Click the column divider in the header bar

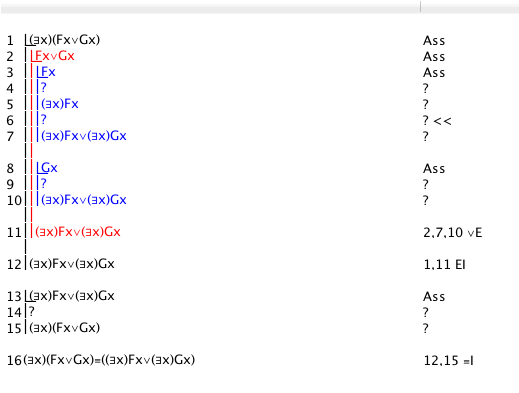click(x=420, y=7)
